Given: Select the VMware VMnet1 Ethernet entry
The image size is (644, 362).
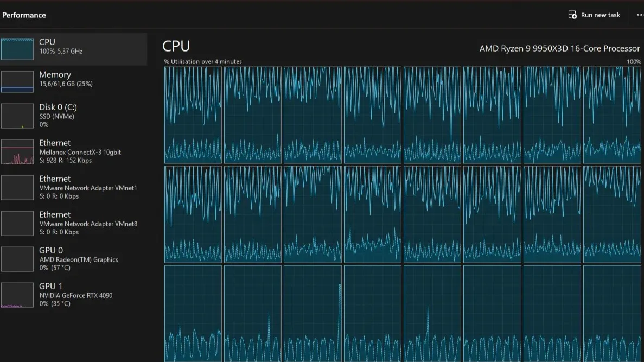Looking at the screenshot, I should [74, 187].
